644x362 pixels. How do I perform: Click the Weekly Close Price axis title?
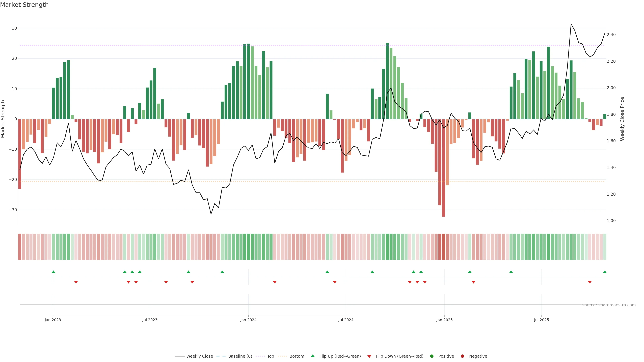(x=622, y=119)
